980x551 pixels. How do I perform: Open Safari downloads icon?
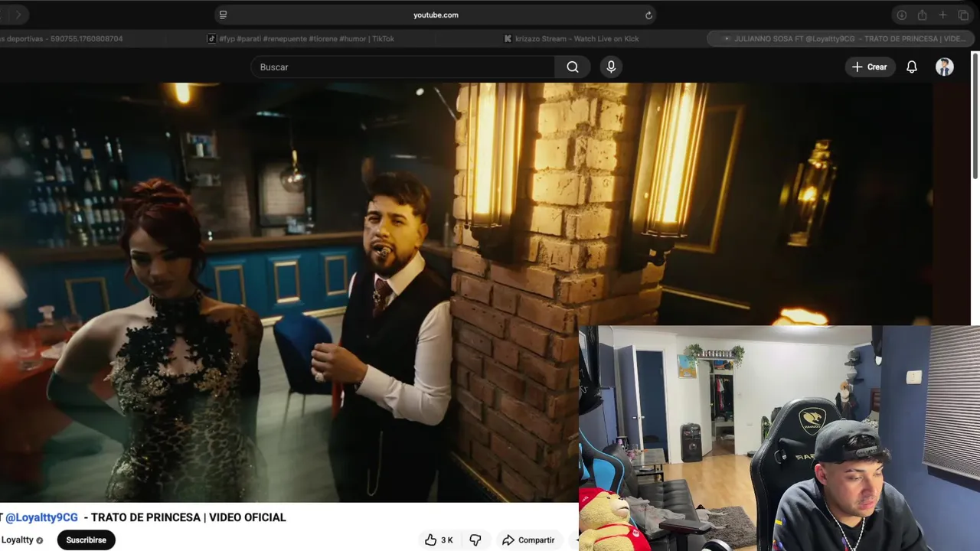(902, 15)
